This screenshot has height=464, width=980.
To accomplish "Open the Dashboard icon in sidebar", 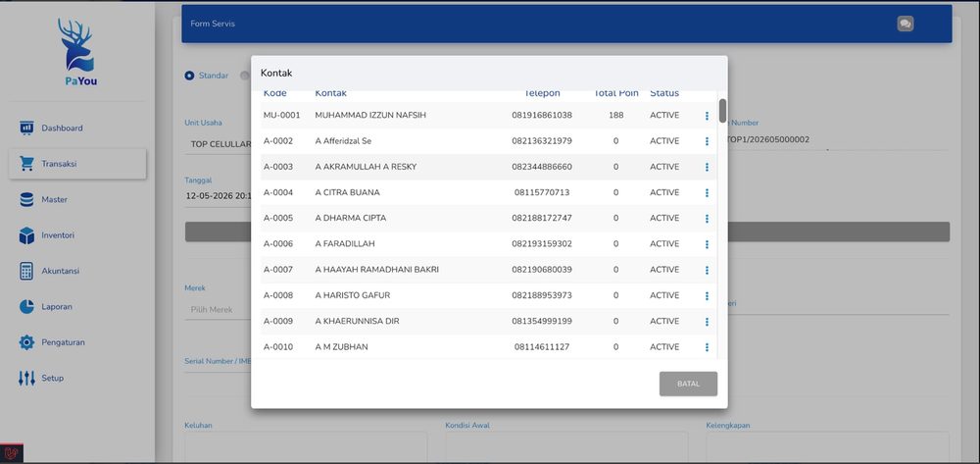I will 26,129.
